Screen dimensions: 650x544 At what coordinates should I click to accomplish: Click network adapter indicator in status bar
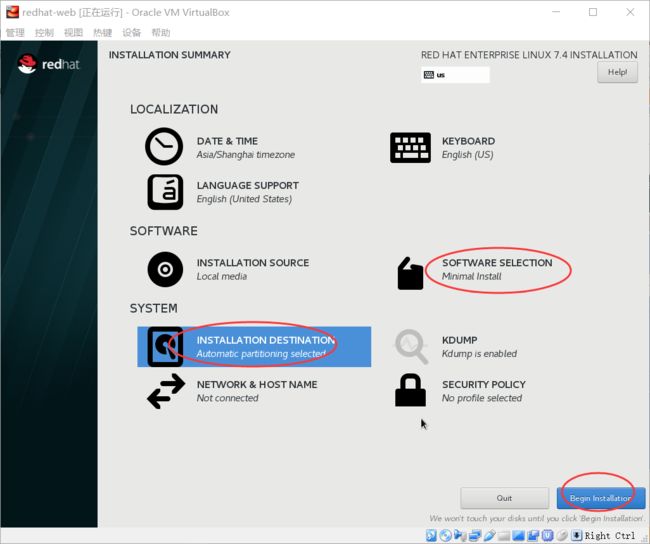point(475,535)
